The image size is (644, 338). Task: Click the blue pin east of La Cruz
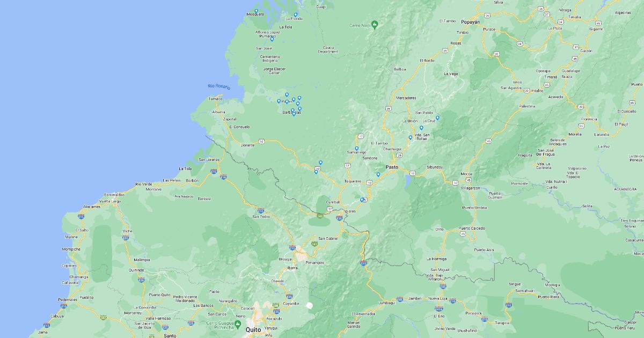click(437, 117)
